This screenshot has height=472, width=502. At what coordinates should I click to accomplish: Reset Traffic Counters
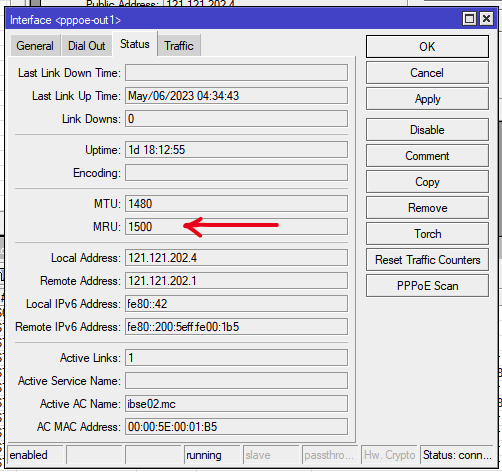pos(427,260)
